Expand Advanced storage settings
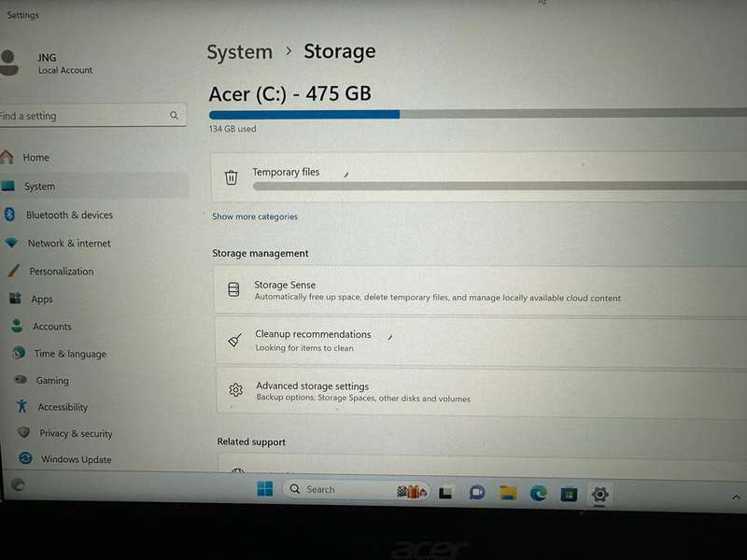Image resolution: width=747 pixels, height=560 pixels. coord(482,391)
